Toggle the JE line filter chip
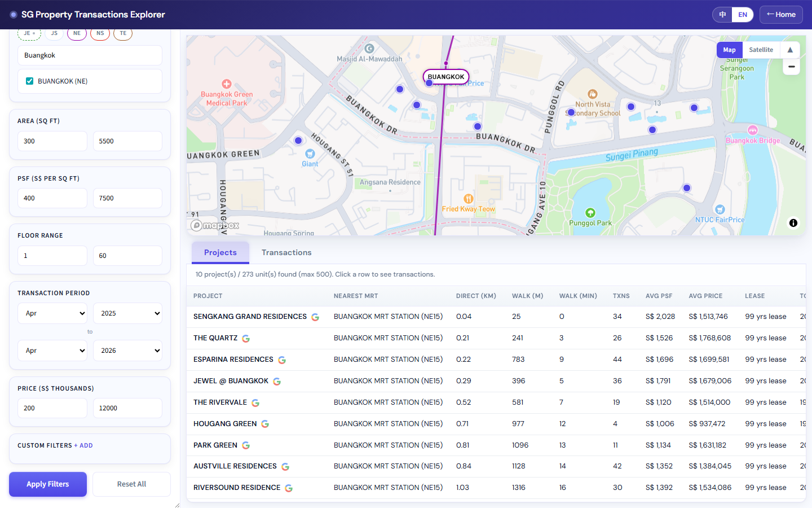This screenshot has width=812, height=508. [29, 33]
